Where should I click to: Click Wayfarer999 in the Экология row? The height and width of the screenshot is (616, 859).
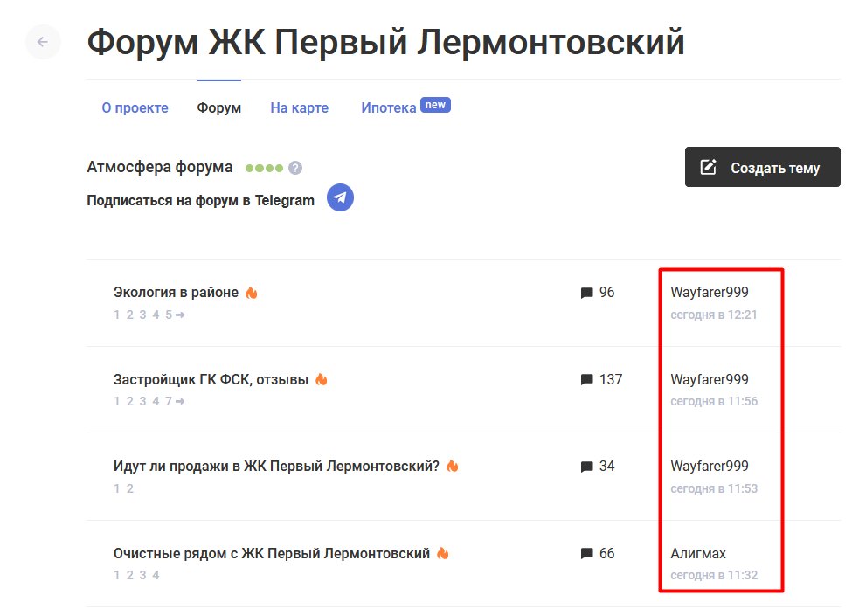click(x=710, y=293)
